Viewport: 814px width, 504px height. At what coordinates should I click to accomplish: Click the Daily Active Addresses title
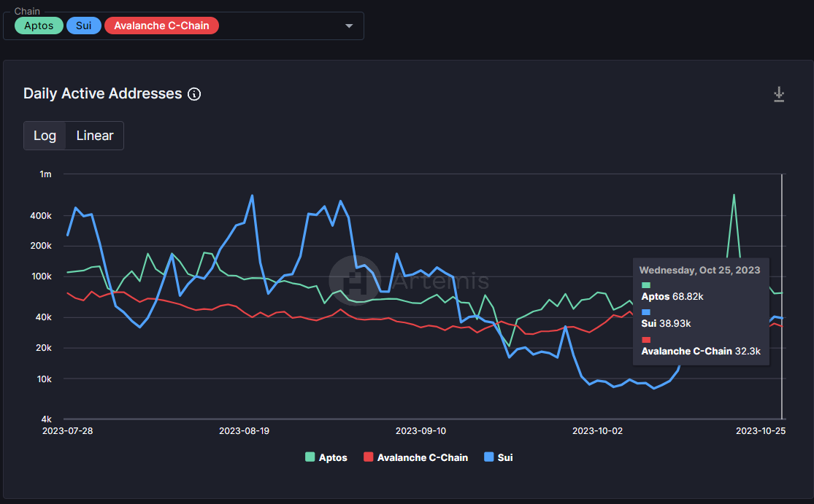click(x=102, y=93)
